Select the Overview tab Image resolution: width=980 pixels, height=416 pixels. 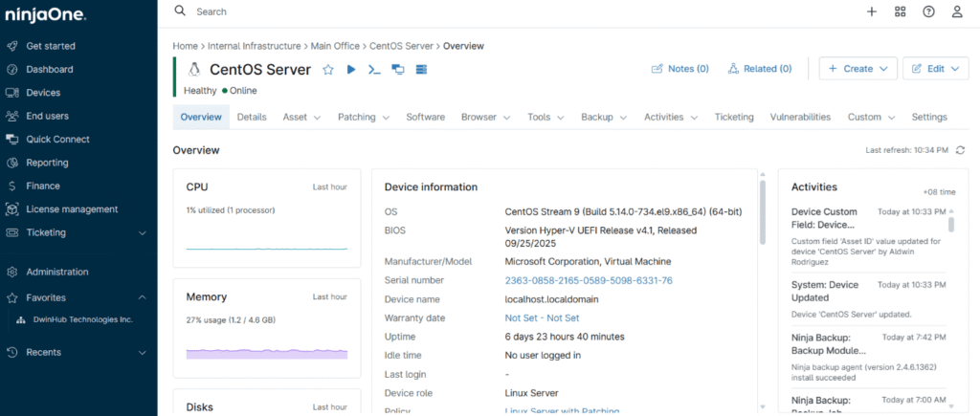tap(201, 117)
